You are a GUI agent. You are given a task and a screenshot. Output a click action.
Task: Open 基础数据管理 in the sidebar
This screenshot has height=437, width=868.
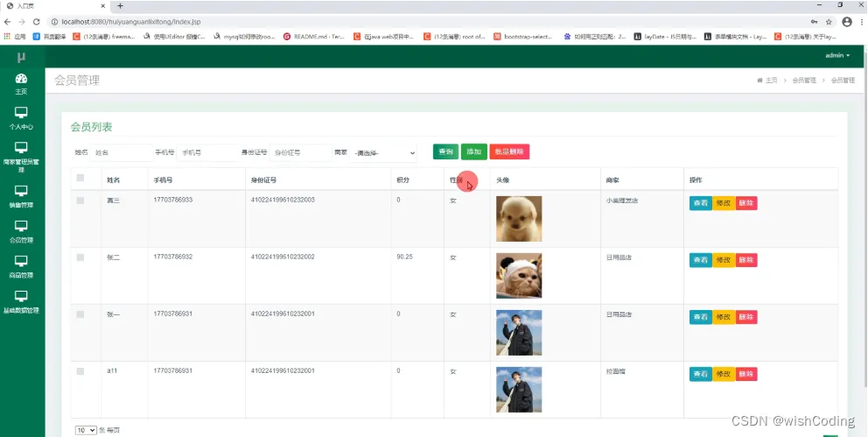coord(22,302)
